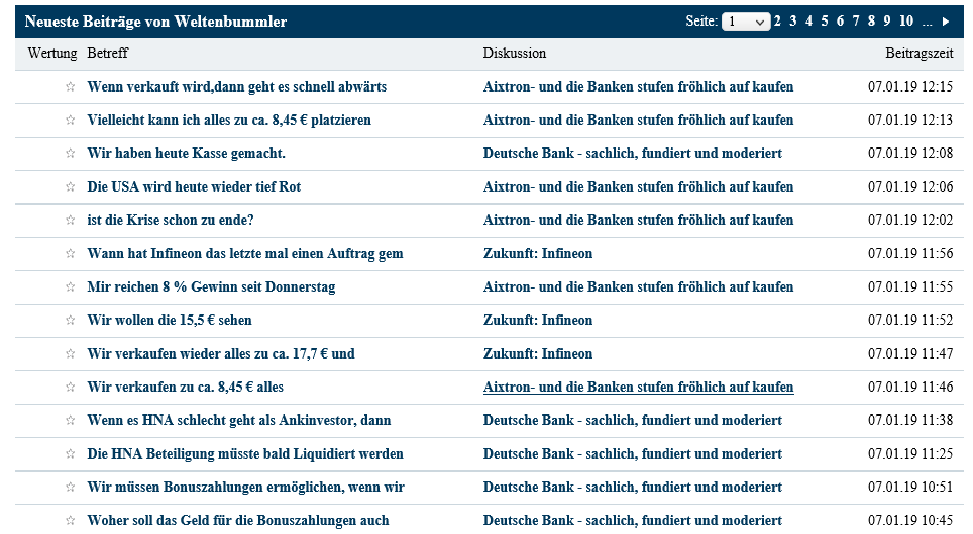
Task: Star the 'Wenn verkauft wird,dann geht' post
Action: (70, 87)
